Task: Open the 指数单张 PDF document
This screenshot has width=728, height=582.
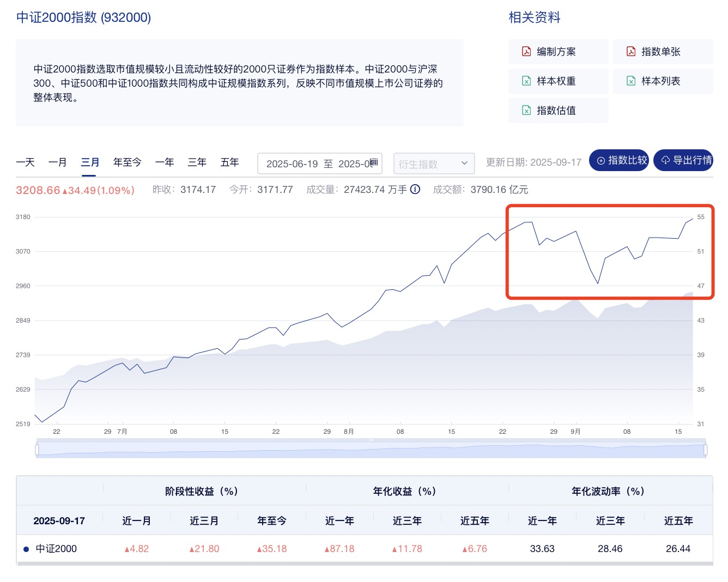Action: pyautogui.click(x=663, y=52)
